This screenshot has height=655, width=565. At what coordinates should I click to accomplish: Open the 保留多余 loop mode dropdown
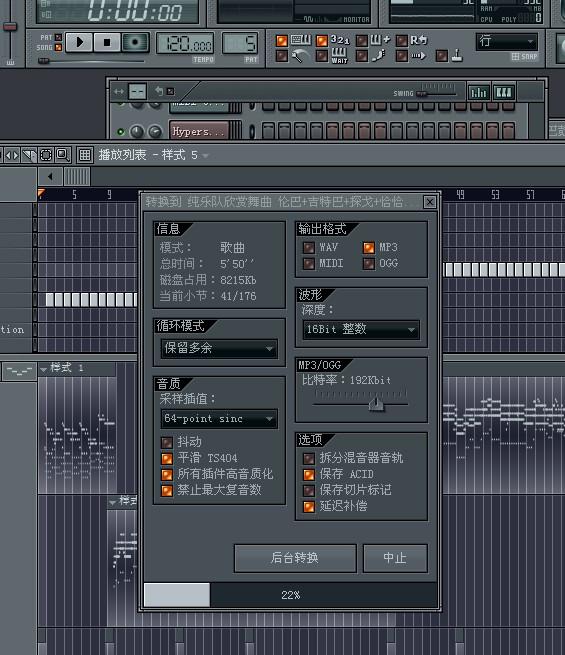pos(219,348)
